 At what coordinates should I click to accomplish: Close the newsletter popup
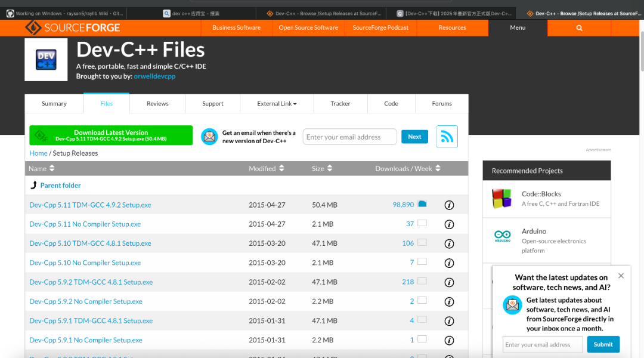(621, 276)
